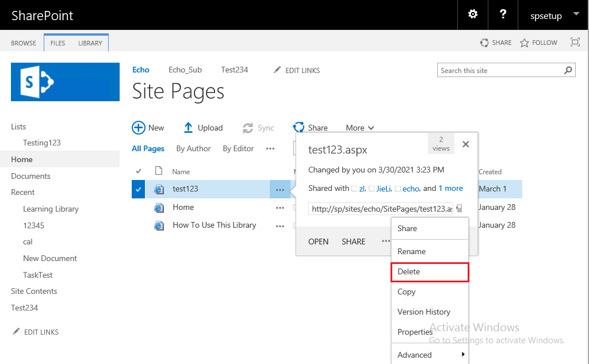Choose Rename from the context menu
The height and width of the screenshot is (364, 589).
click(430, 251)
